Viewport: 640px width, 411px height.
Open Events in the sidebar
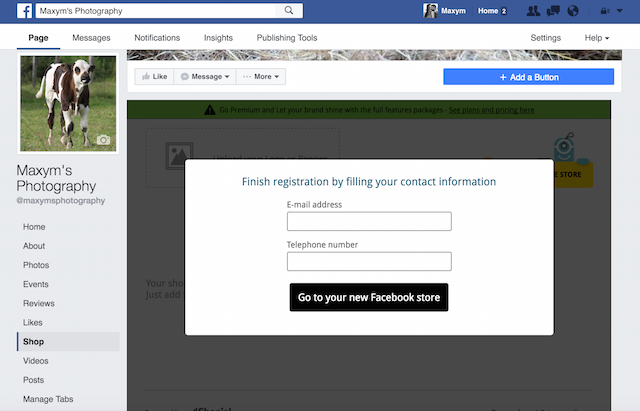click(36, 284)
